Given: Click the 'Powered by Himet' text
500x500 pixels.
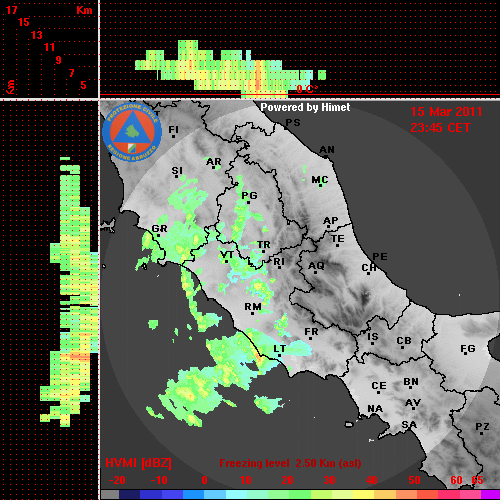Looking at the screenshot, I should tap(305, 107).
